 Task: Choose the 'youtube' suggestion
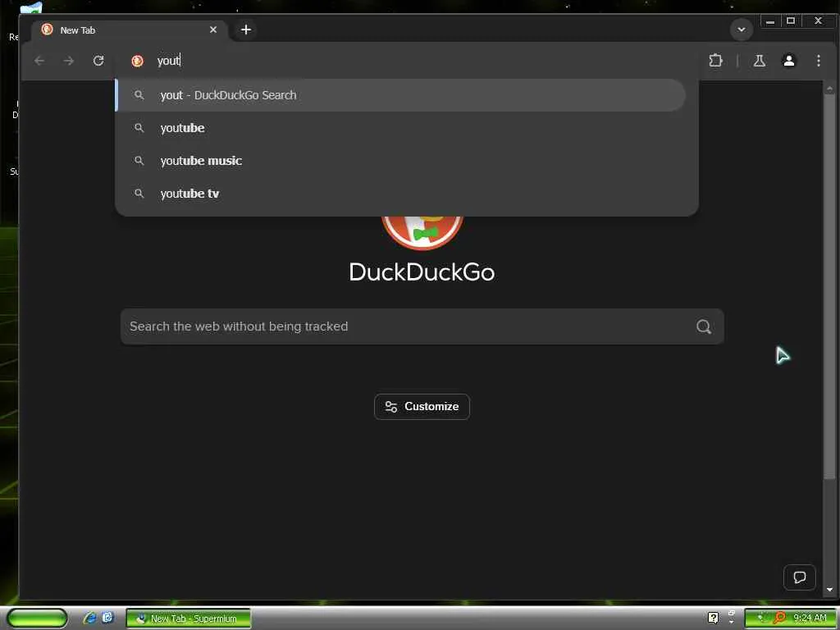[400, 128]
